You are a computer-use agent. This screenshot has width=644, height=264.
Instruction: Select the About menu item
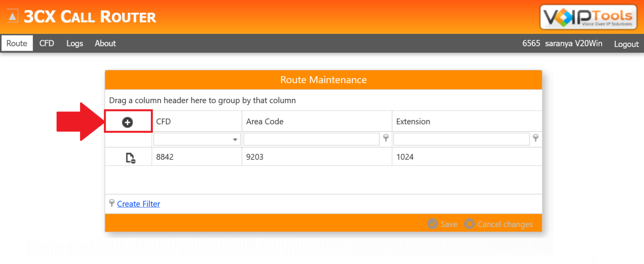coord(105,43)
